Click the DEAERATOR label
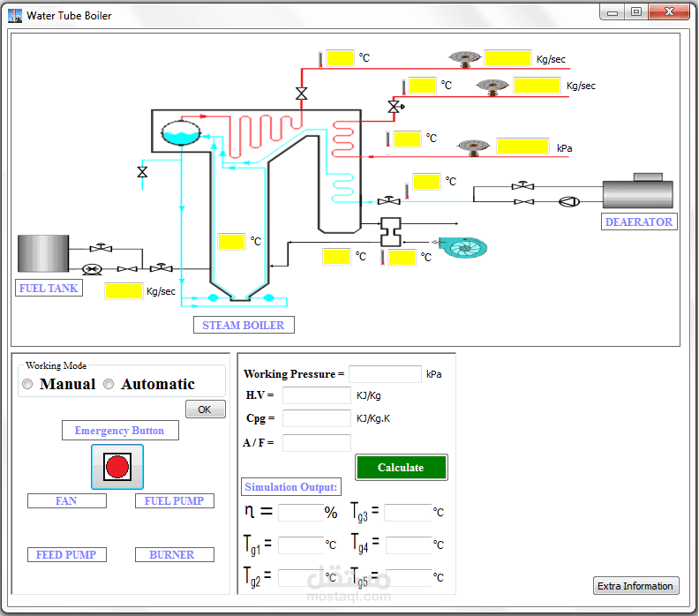The height and width of the screenshot is (616, 699). [x=639, y=222]
